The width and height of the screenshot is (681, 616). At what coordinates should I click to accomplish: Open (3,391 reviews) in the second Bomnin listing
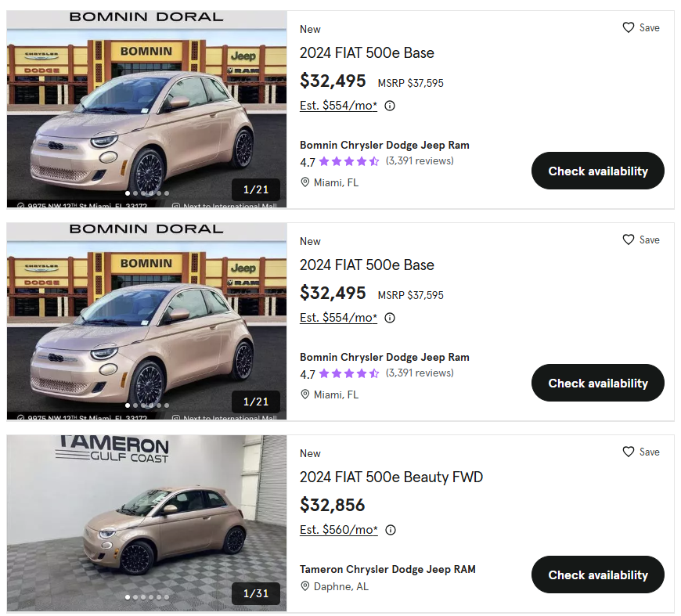[x=420, y=373]
